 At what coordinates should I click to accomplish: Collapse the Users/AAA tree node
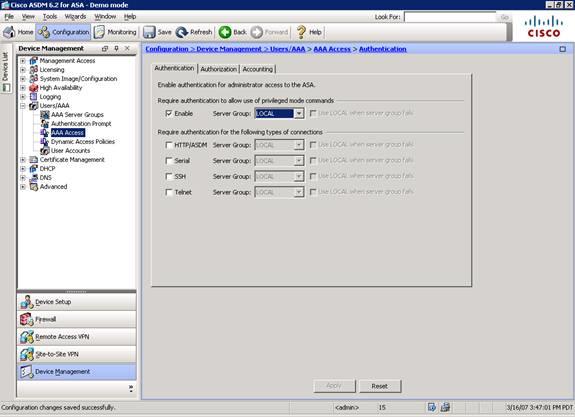point(23,106)
